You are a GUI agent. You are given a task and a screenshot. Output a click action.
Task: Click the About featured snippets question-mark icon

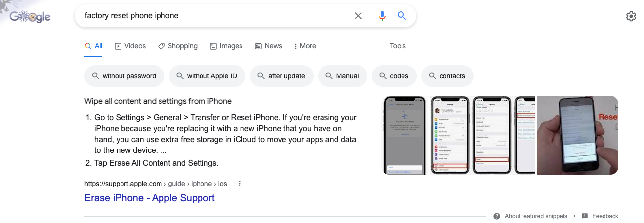[x=497, y=216]
